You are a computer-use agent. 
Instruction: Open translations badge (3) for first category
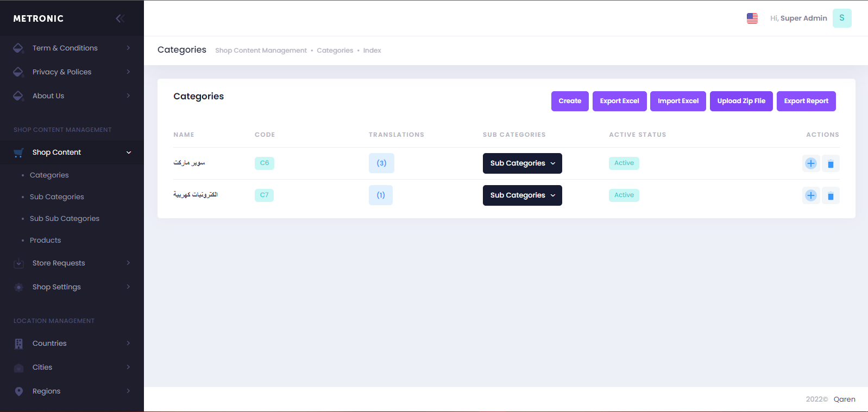tap(381, 163)
